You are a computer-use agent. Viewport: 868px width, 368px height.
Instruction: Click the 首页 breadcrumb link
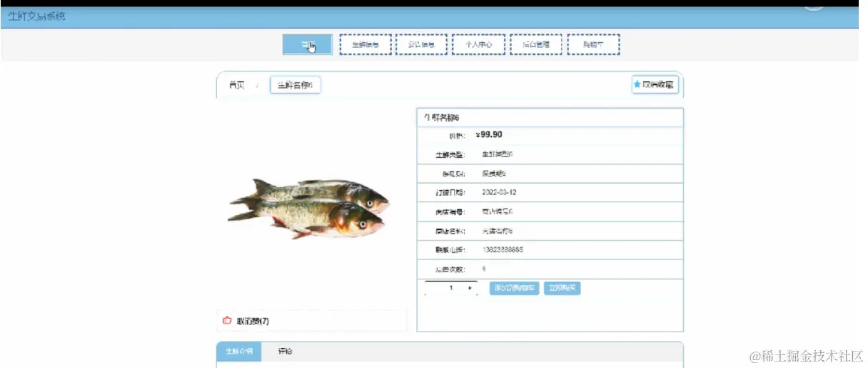[236, 85]
